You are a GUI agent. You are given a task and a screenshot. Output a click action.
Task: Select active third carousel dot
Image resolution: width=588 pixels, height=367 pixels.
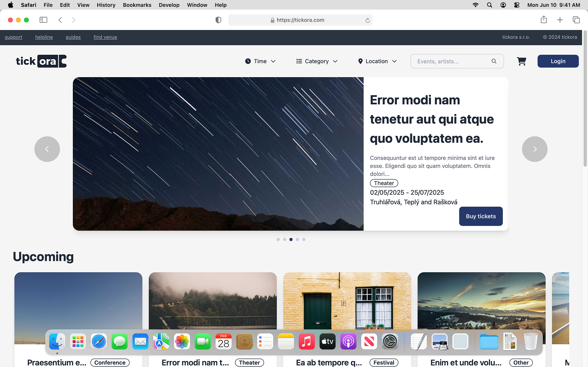point(291,239)
